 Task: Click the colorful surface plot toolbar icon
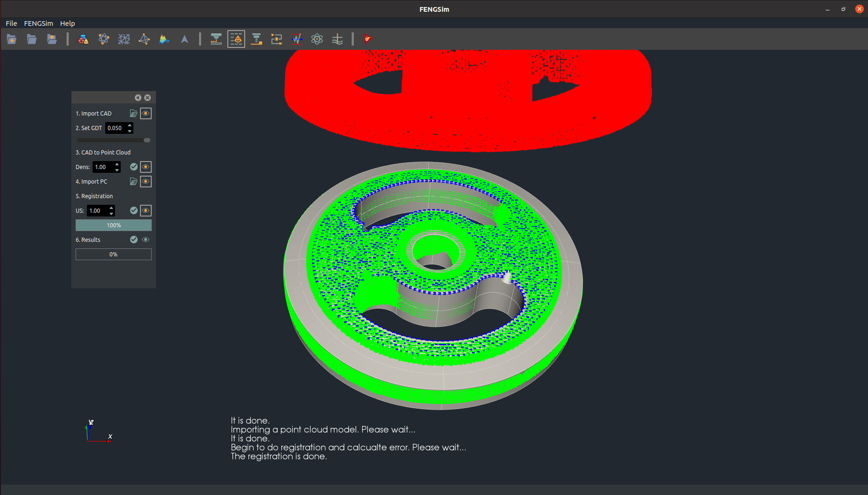point(164,39)
